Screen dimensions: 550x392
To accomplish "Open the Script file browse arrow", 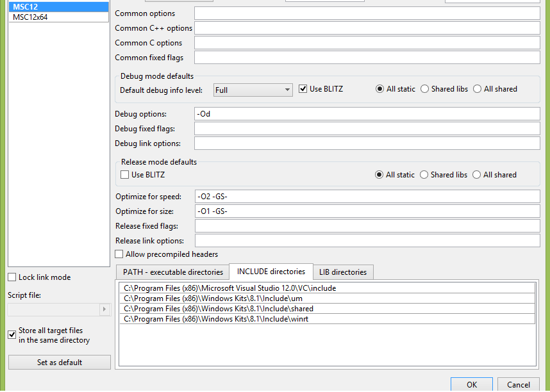I will [x=104, y=309].
